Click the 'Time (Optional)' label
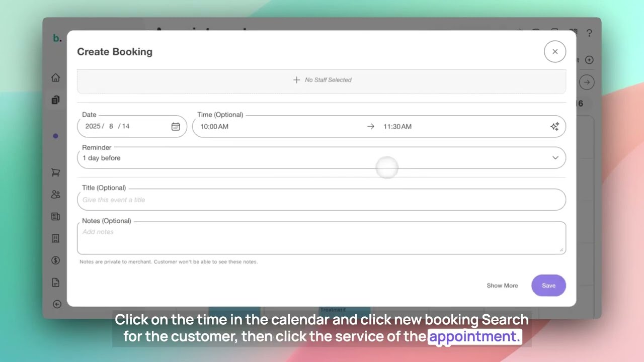 click(220, 115)
